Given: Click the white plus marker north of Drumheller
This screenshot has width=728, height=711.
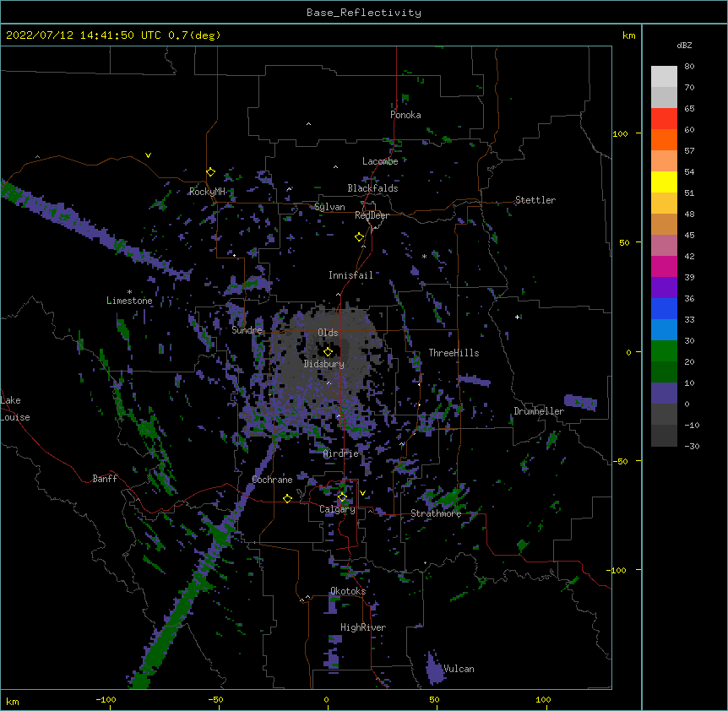Looking at the screenshot, I should (517, 317).
